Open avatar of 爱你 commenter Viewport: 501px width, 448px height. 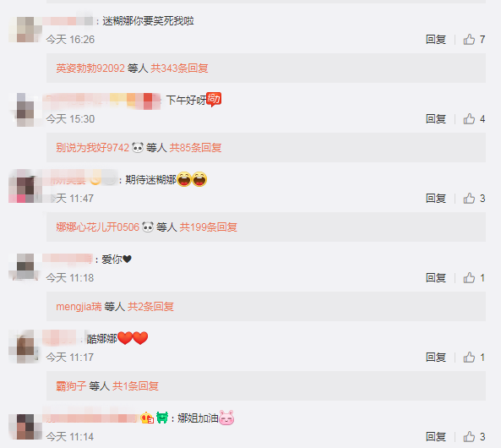pos(25,267)
